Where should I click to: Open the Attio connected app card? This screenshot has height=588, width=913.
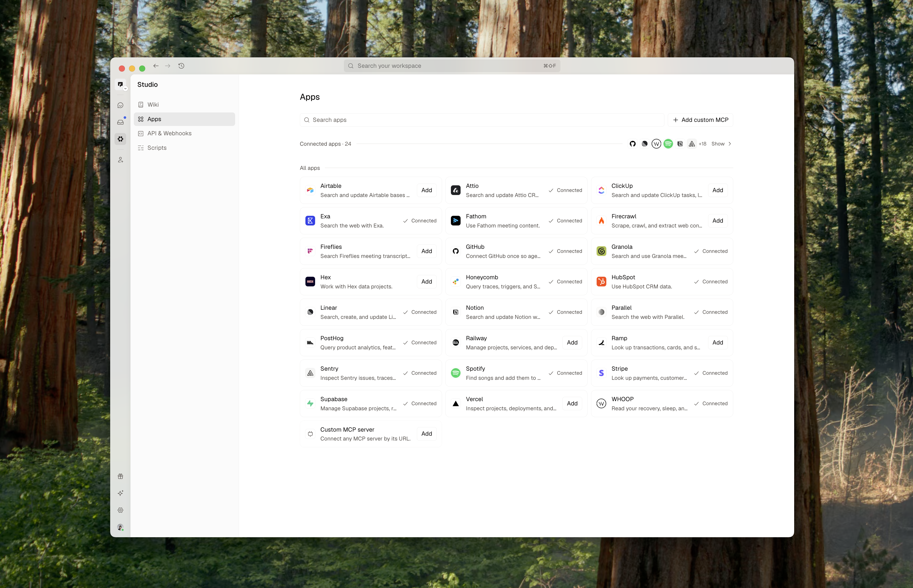(x=516, y=190)
